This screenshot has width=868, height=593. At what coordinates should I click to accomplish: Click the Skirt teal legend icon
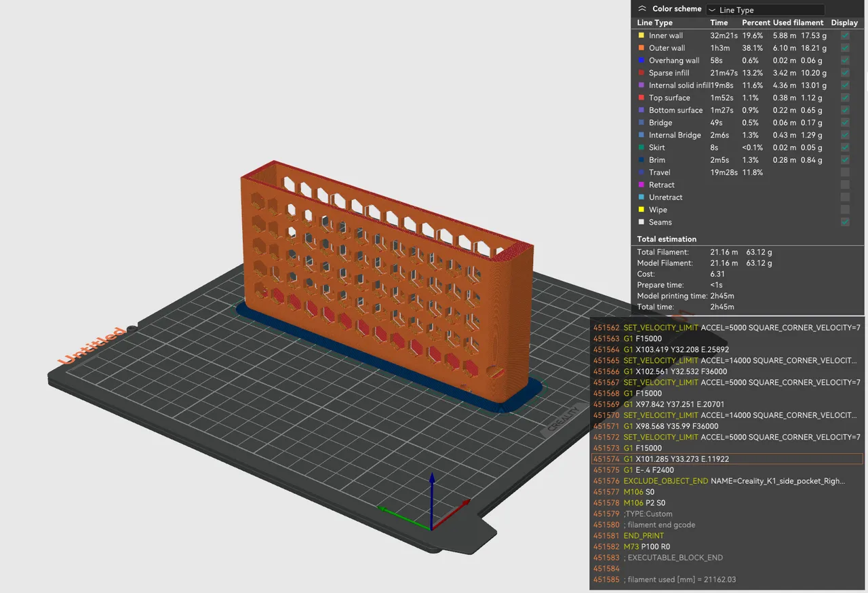click(x=640, y=147)
